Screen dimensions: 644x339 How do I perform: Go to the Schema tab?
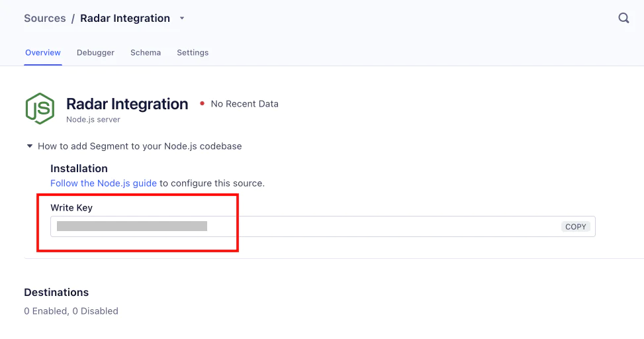[146, 52]
